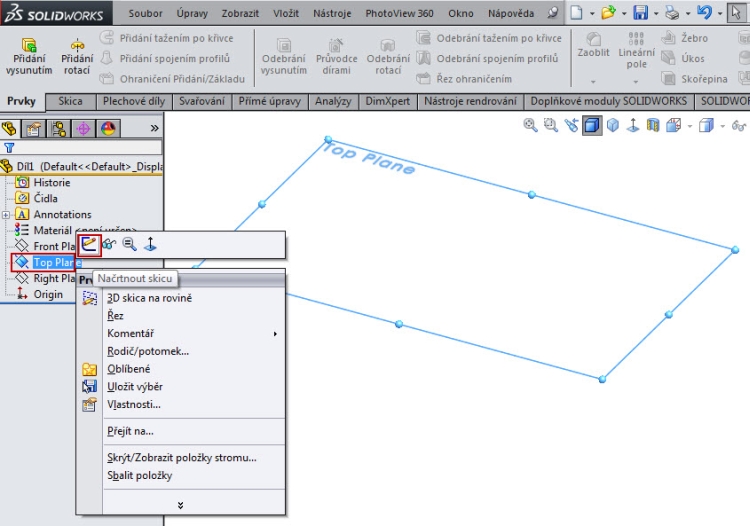Click Print icon
750x526 pixels.
click(x=673, y=12)
